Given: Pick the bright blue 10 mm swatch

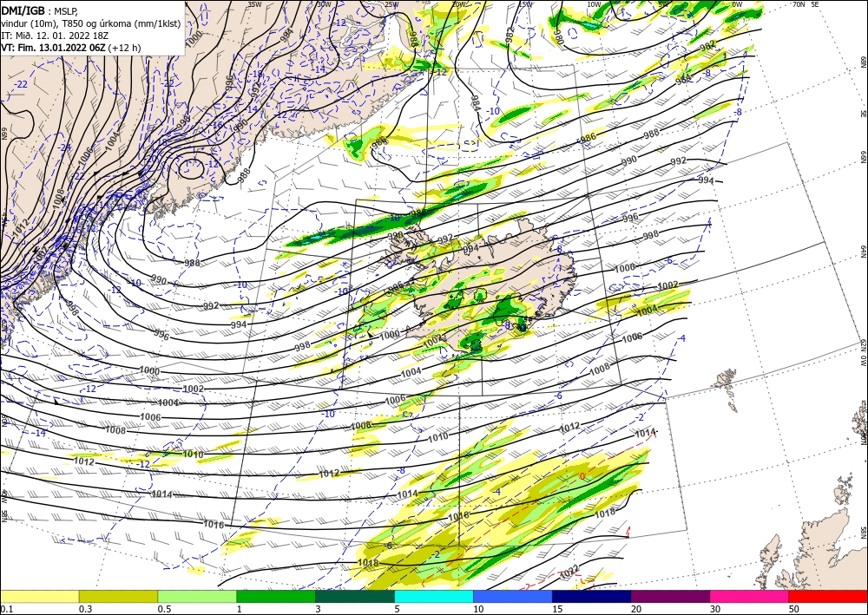Looking at the screenshot, I should [x=513, y=597].
